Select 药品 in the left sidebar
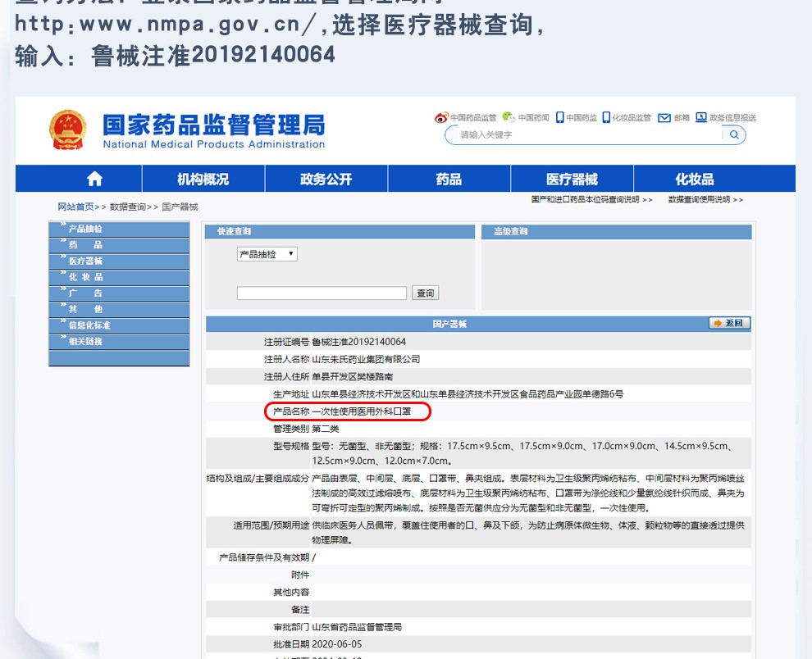This screenshot has width=812, height=659. [x=119, y=245]
